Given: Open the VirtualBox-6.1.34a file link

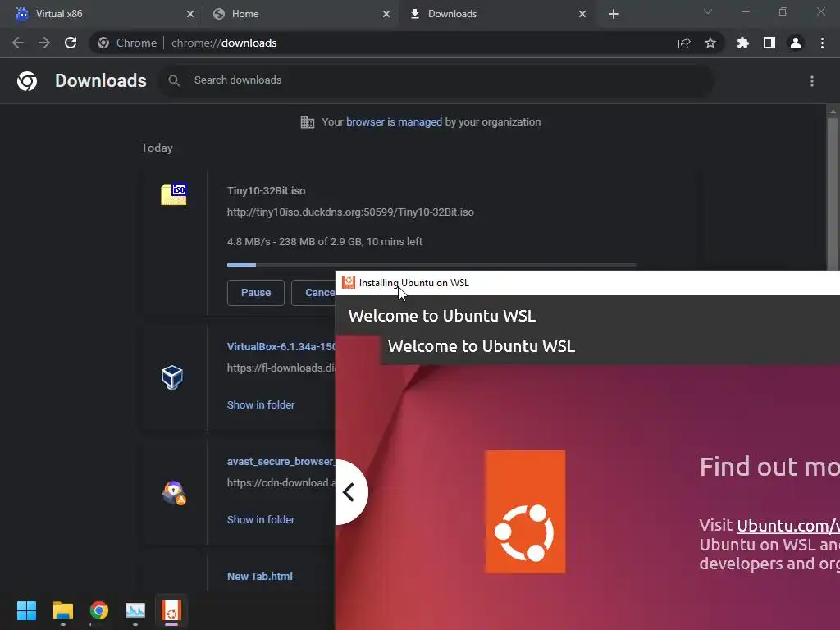Looking at the screenshot, I should (281, 347).
